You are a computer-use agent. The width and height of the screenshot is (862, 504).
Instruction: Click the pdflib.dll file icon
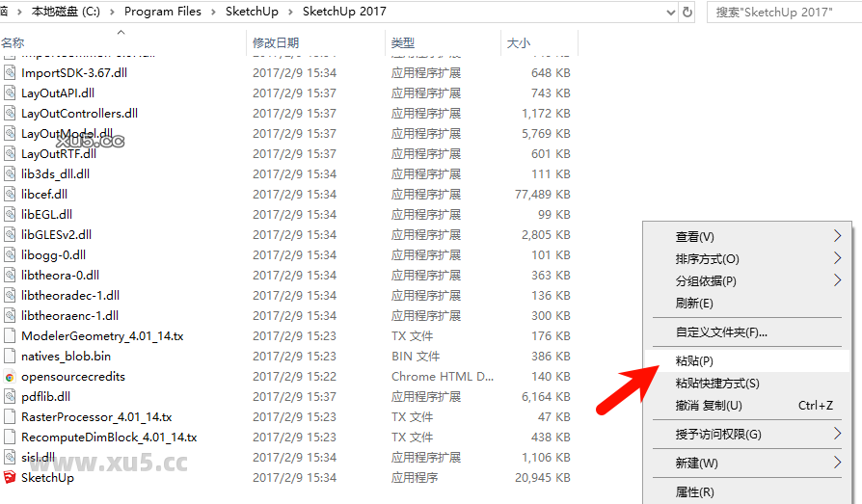[x=10, y=397]
